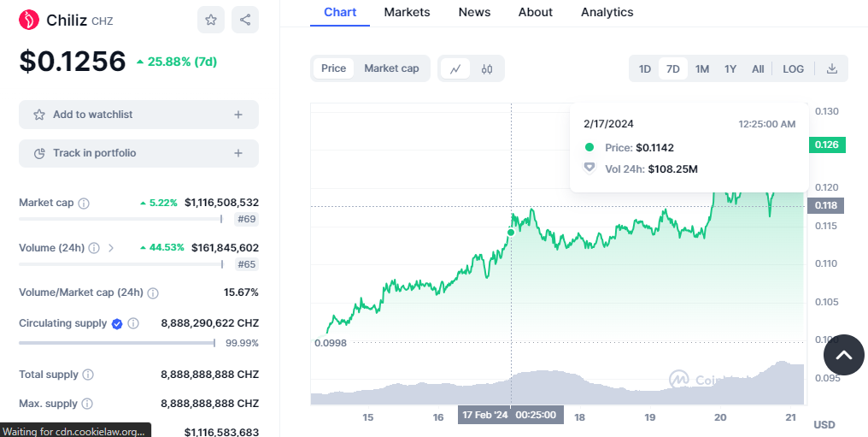
Task: Click the market cap rank progress bar
Action: click(120, 219)
